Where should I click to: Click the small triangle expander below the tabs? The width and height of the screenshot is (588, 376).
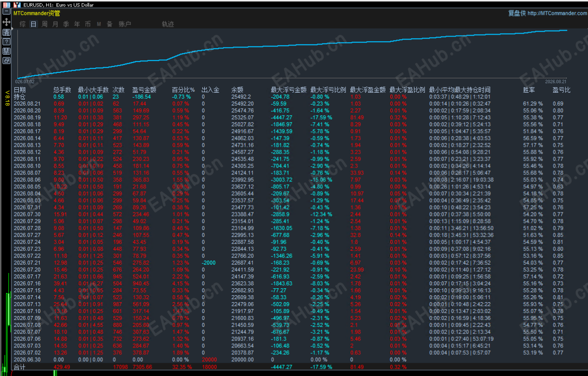pos(12,29)
